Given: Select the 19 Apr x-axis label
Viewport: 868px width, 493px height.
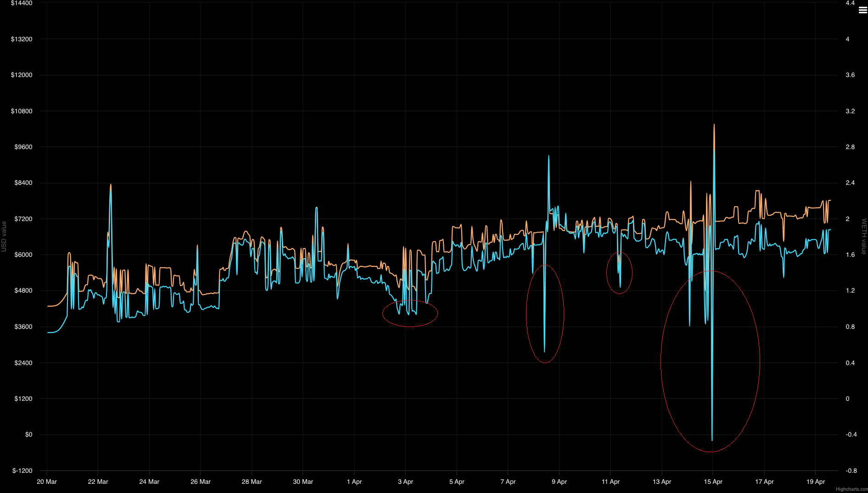Looking at the screenshot, I should tap(815, 482).
